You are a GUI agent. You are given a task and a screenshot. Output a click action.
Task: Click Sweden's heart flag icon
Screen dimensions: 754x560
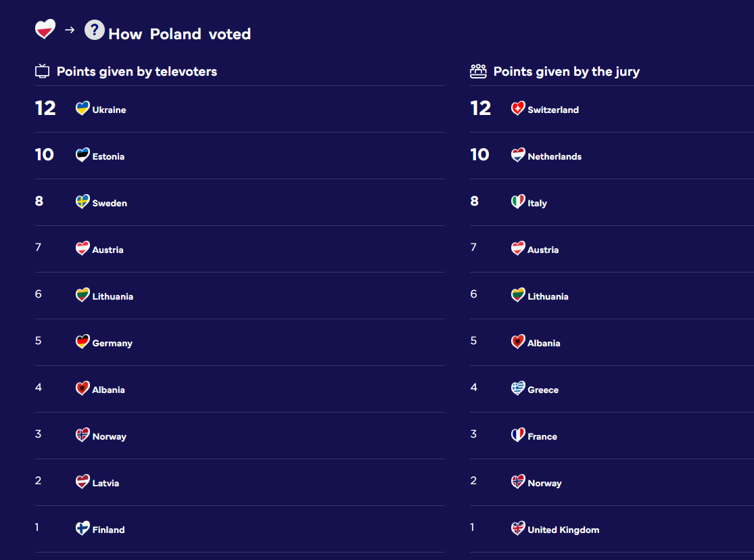83,202
